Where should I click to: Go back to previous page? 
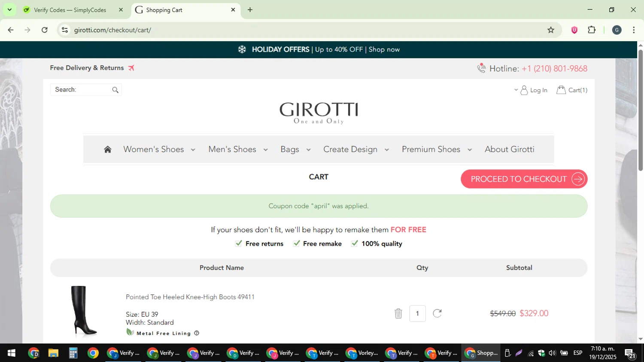[x=11, y=30]
